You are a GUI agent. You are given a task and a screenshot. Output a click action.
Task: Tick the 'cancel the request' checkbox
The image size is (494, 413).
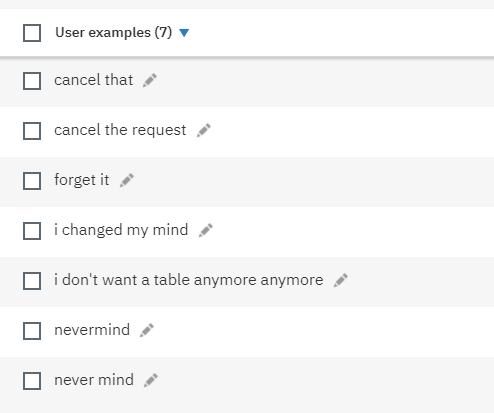(32, 131)
